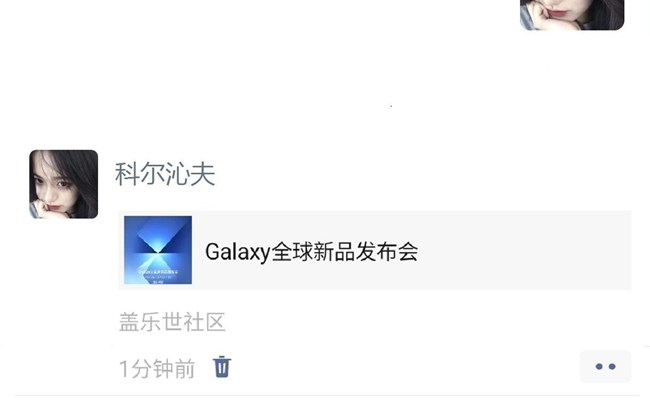Tap the 1分钟前 timestamp
The width and height of the screenshot is (650, 402).
tap(157, 368)
